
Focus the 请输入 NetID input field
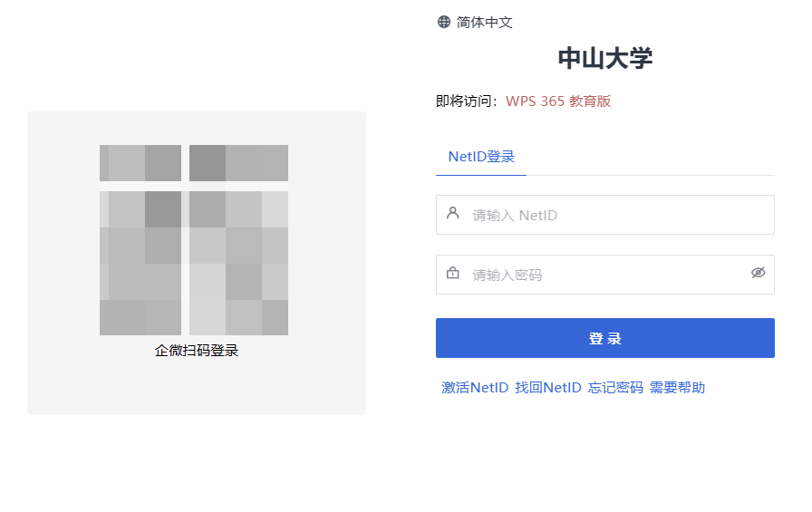click(x=604, y=215)
